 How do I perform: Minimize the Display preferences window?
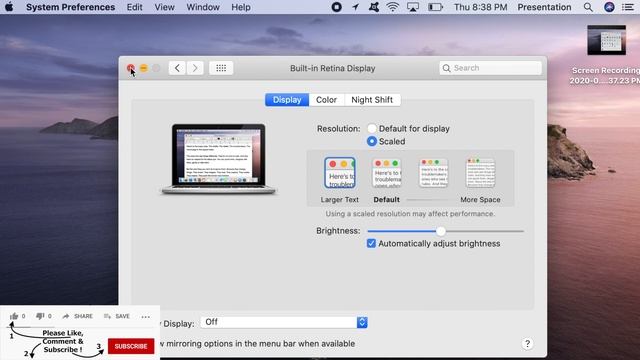[x=144, y=68]
